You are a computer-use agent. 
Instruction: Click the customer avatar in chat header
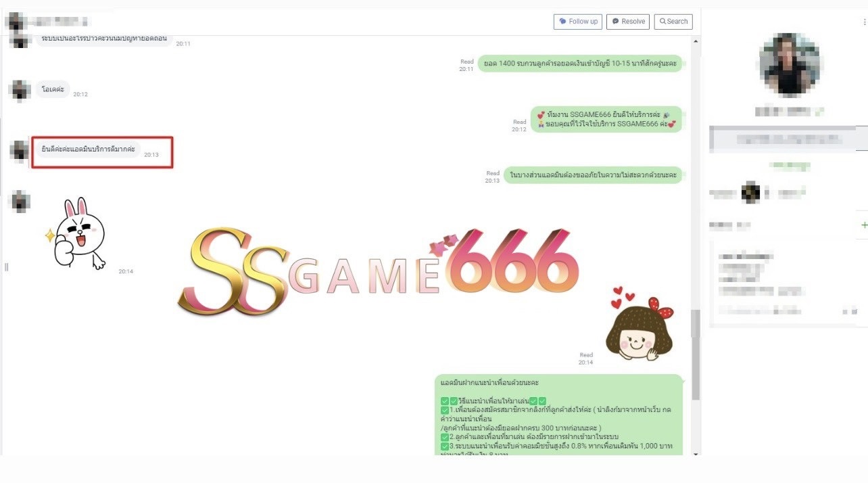tap(15, 22)
